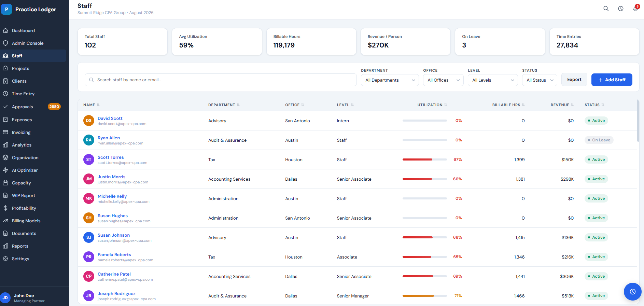Click the table vertical scrollbar
Screen dimensions: 644x306
coord(638,121)
